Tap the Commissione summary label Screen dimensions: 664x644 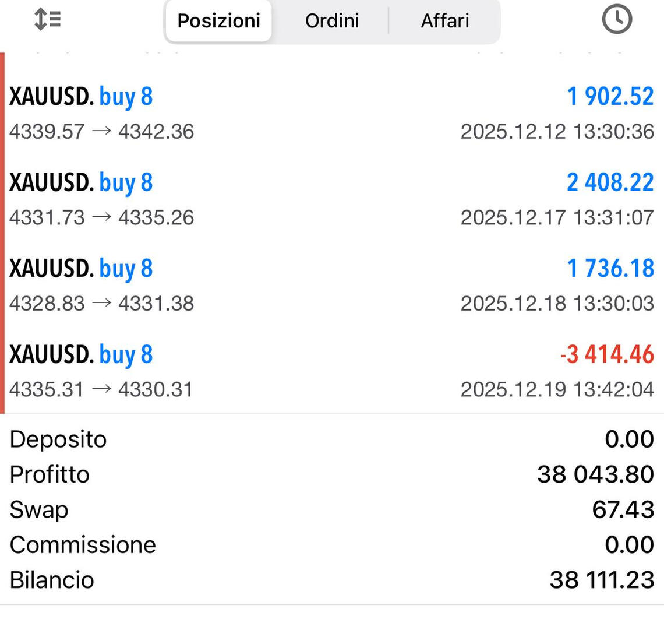pyautogui.click(x=83, y=545)
